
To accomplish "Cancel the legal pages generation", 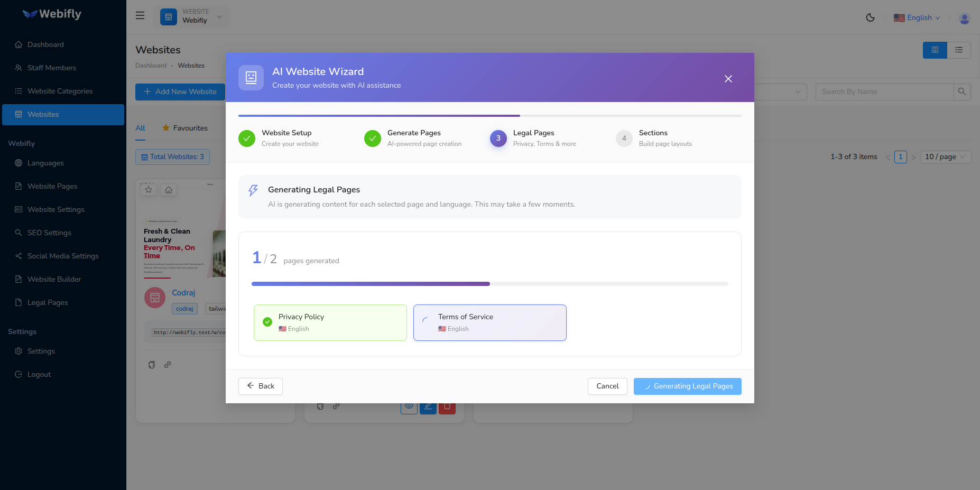I will (607, 386).
